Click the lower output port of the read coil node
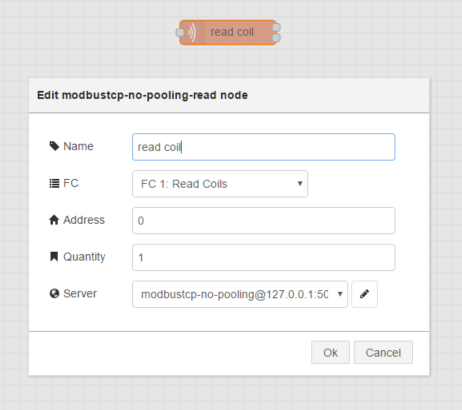Screen dimensions: 462x410 coord(276,38)
